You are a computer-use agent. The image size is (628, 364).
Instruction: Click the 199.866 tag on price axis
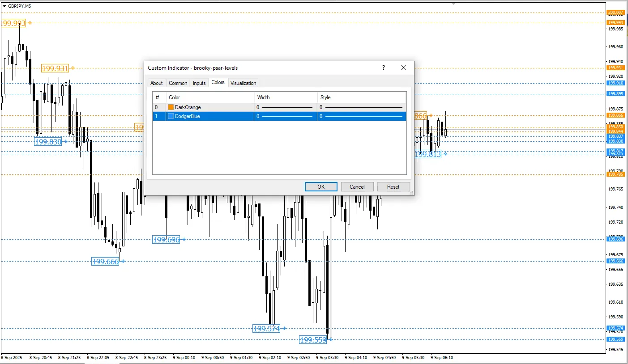coord(615,115)
